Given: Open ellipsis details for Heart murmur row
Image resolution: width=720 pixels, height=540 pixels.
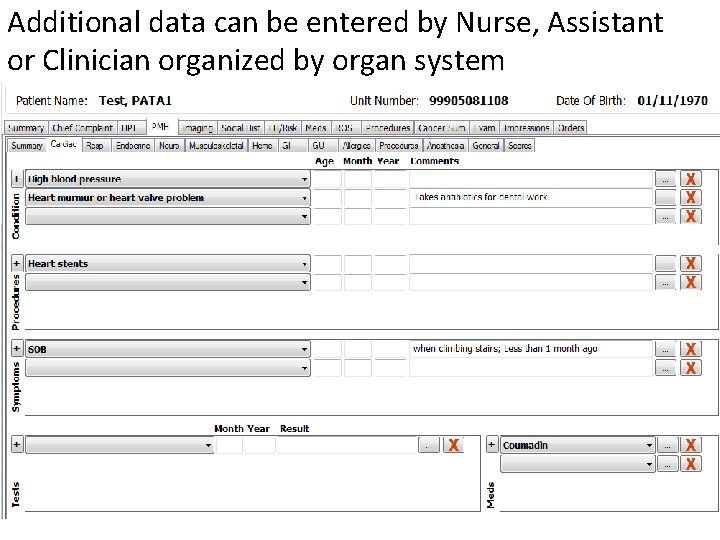Looking at the screenshot, I should tap(665, 197).
